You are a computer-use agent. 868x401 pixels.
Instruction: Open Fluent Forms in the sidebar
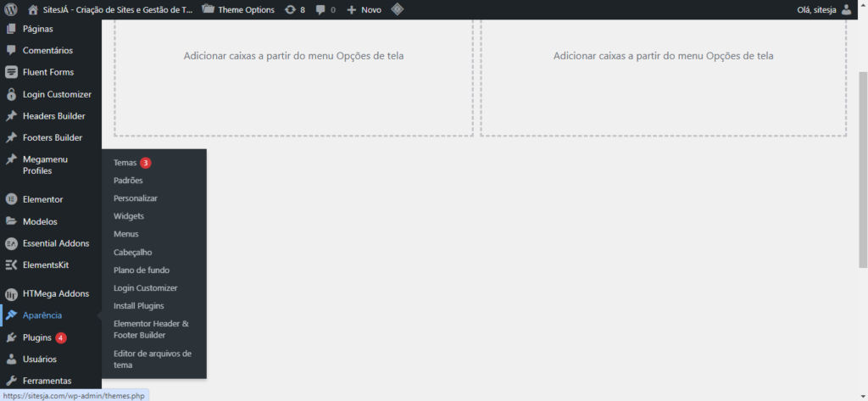47,73
